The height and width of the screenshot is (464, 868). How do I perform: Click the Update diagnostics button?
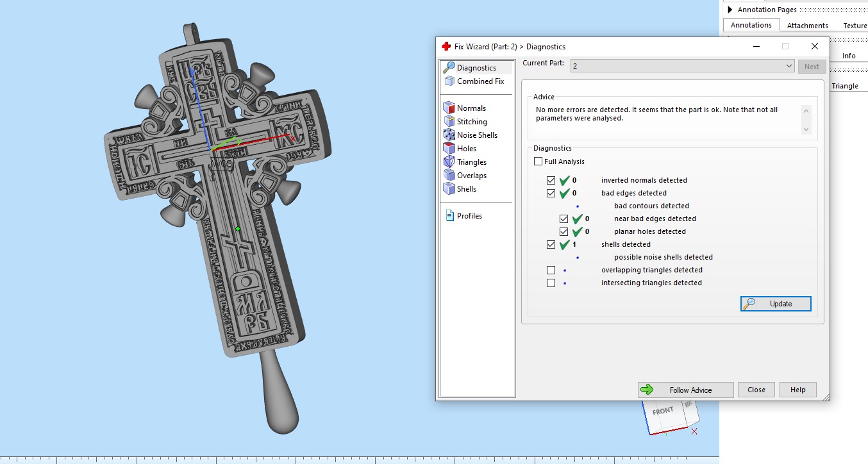(x=776, y=304)
